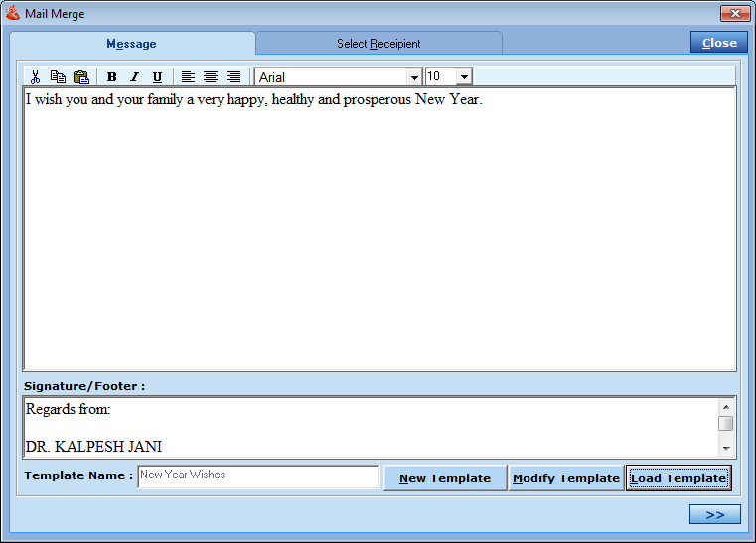
Task: Click the Template Name input field
Action: pos(258,476)
